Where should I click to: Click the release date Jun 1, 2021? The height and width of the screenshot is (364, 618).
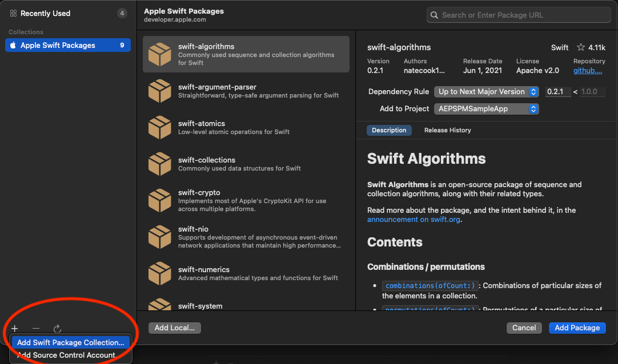[x=483, y=71]
